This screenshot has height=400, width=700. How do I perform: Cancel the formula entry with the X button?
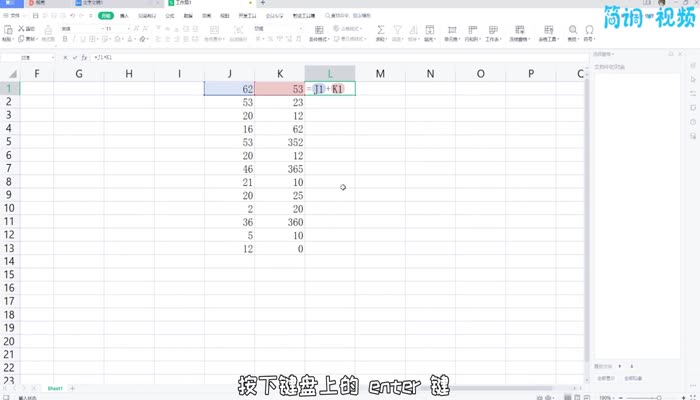click(x=65, y=58)
